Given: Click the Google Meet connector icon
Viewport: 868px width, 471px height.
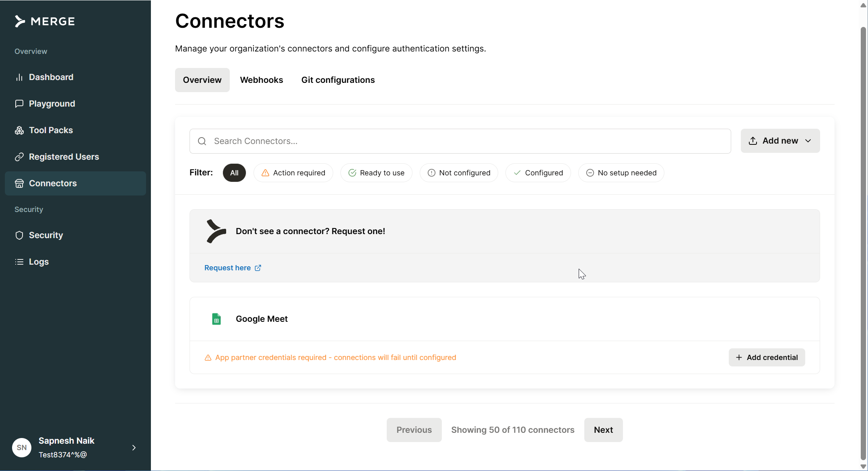Looking at the screenshot, I should (x=216, y=319).
